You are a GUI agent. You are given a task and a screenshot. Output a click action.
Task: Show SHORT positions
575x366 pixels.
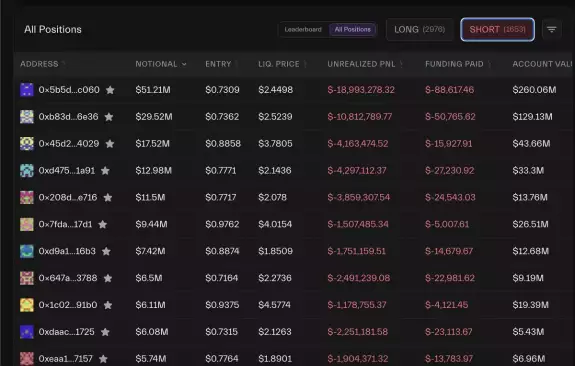pyautogui.click(x=497, y=29)
